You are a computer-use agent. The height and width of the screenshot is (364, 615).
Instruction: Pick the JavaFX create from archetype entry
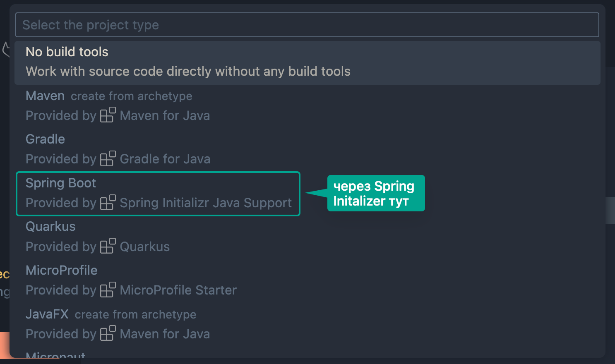coord(307,324)
